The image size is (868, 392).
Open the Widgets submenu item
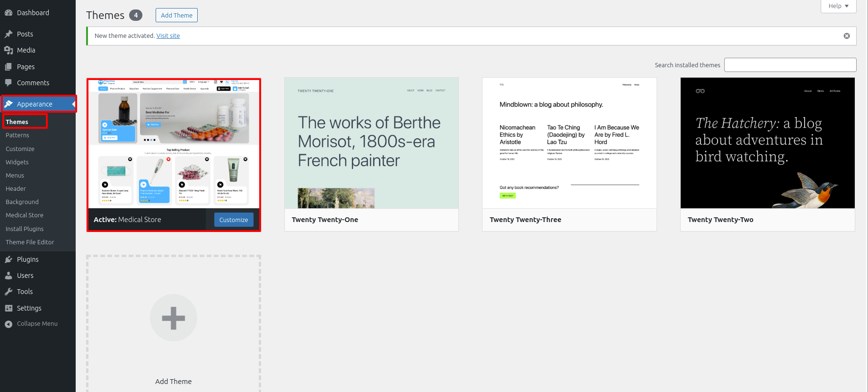tap(17, 162)
